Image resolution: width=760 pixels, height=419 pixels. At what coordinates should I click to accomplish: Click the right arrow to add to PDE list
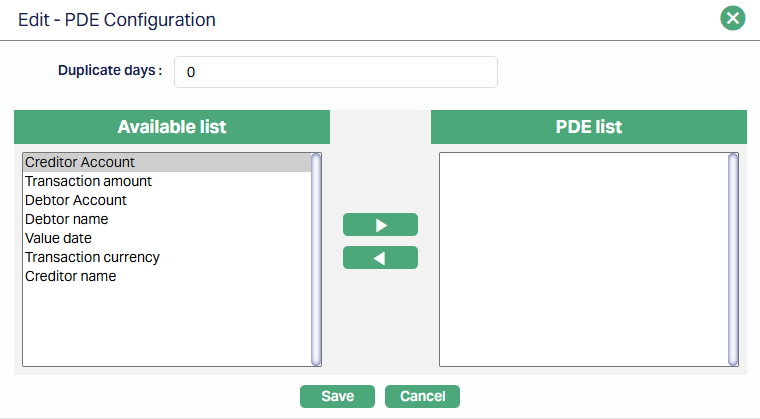coord(380,224)
